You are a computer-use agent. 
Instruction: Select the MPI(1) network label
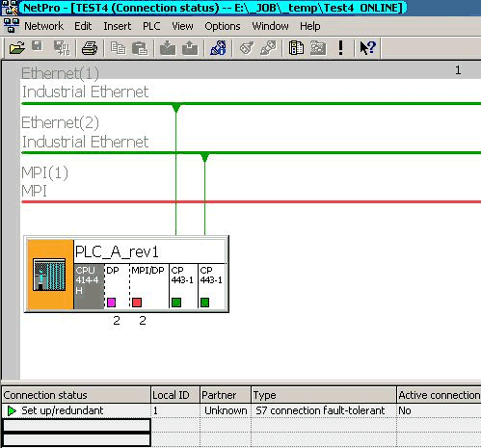coord(44,172)
